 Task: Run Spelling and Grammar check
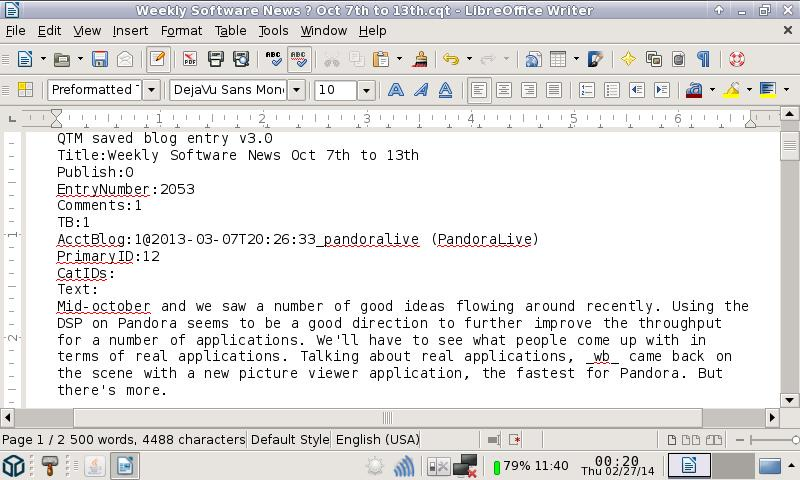click(x=273, y=59)
